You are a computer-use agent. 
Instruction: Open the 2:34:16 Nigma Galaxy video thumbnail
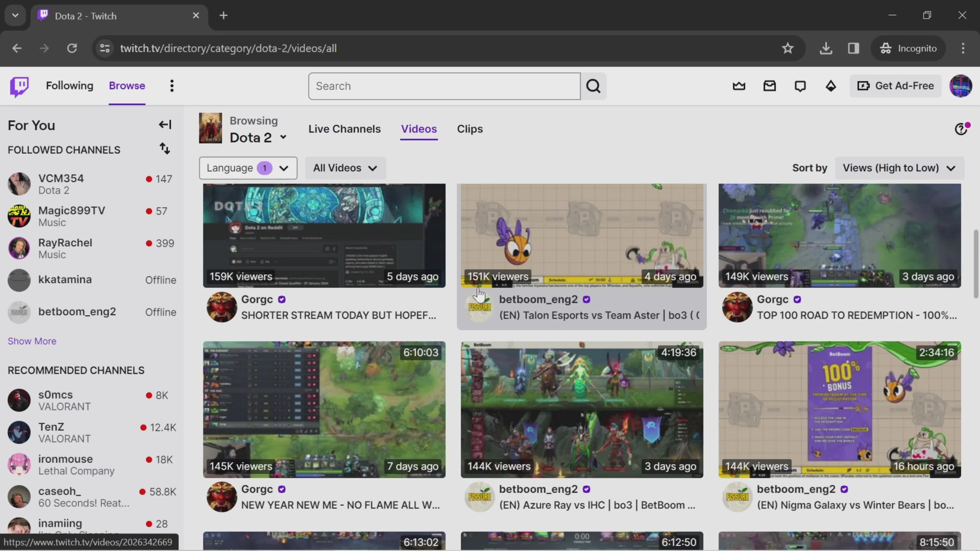(x=840, y=409)
